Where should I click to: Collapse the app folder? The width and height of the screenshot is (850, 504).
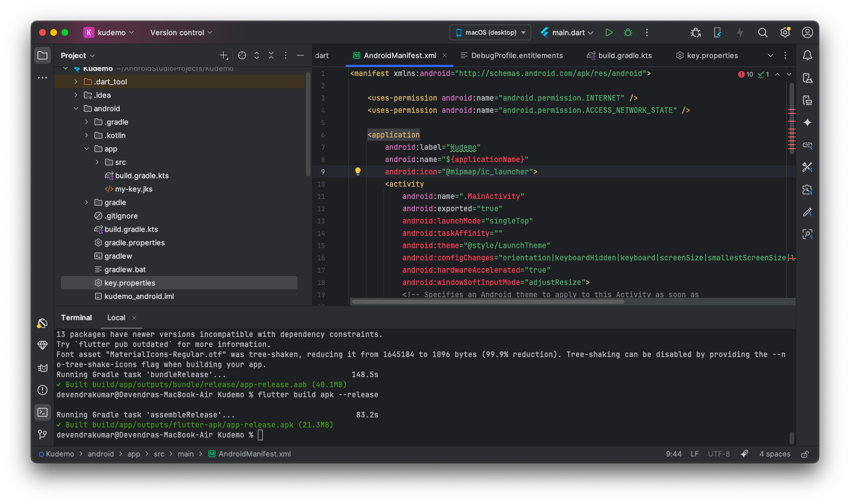pyautogui.click(x=87, y=149)
